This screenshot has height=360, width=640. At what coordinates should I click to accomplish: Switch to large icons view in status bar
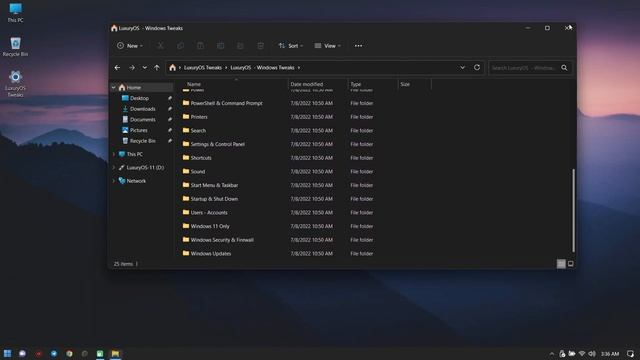(x=571, y=264)
